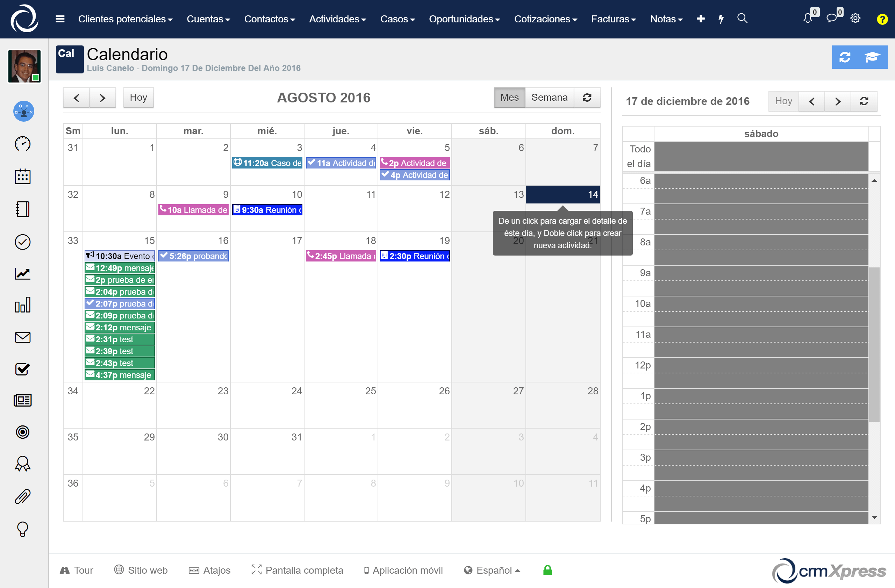Open the 2:45p Llamada event
The height and width of the screenshot is (588, 895).
pyautogui.click(x=341, y=256)
